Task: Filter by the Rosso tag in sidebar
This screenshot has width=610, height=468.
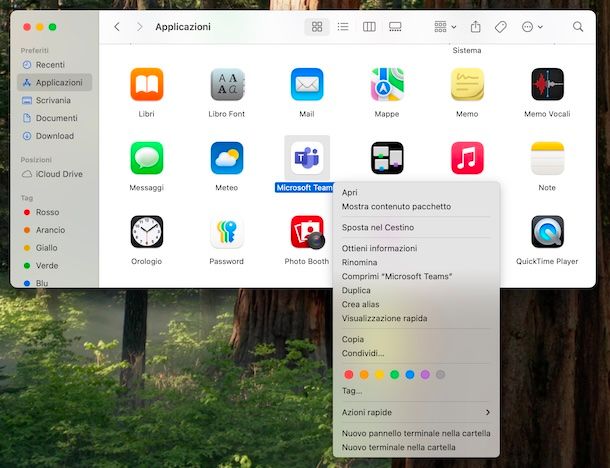Action: (x=54, y=212)
